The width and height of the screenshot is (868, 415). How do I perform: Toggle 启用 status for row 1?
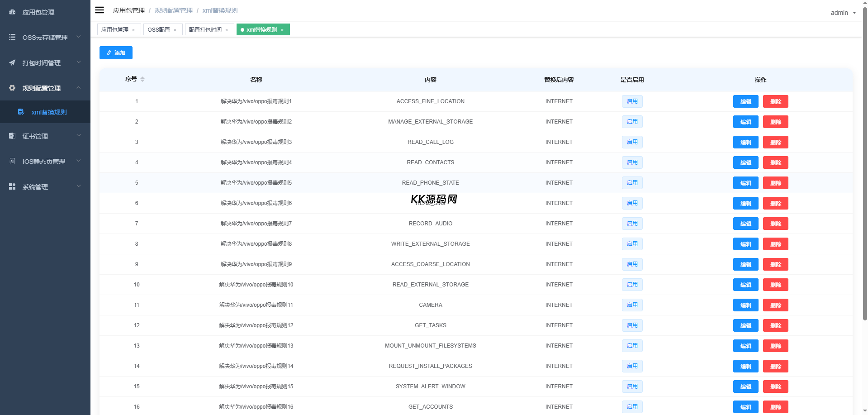coord(632,101)
